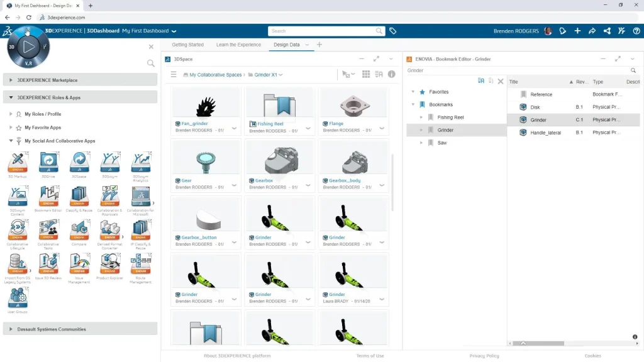Click the plus Add icon in top bar
This screenshot has height=362, width=644.
[x=577, y=31]
